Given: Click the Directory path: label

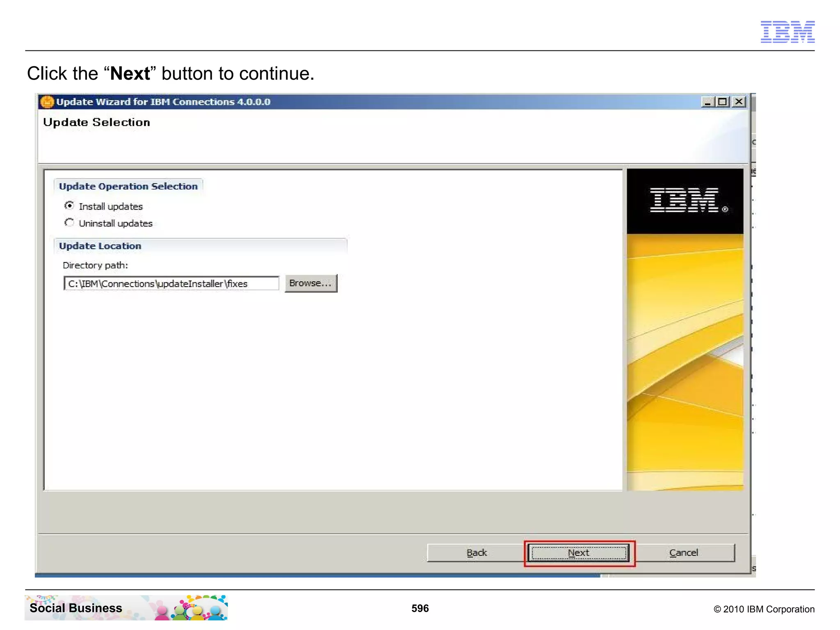Looking at the screenshot, I should 96,265.
